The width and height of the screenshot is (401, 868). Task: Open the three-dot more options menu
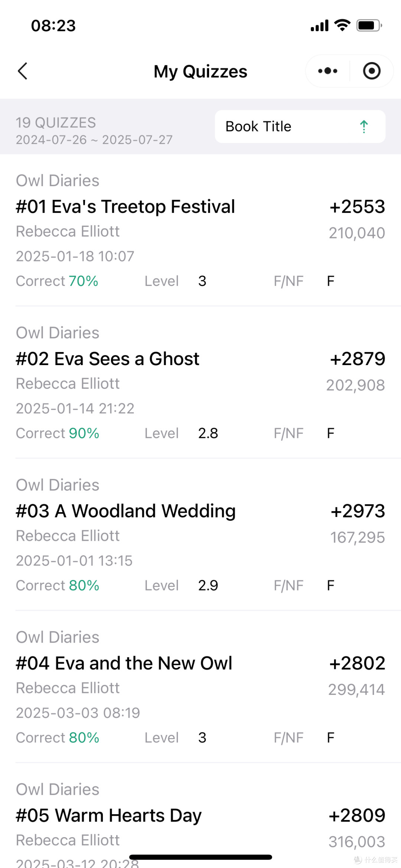tap(327, 71)
